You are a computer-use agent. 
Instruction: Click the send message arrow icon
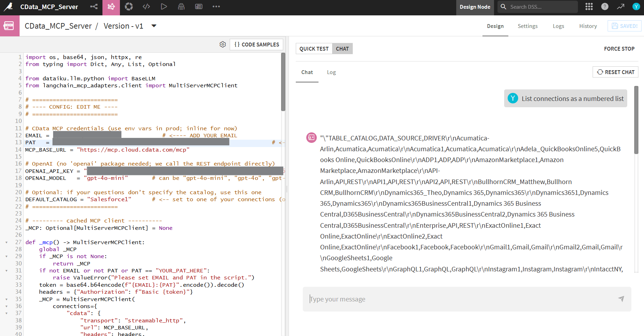pyautogui.click(x=621, y=299)
